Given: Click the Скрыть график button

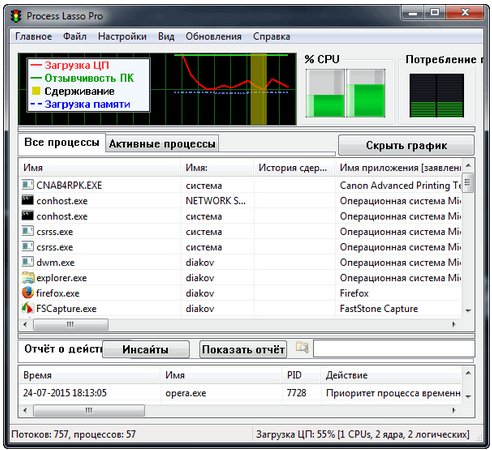Looking at the screenshot, I should (406, 145).
